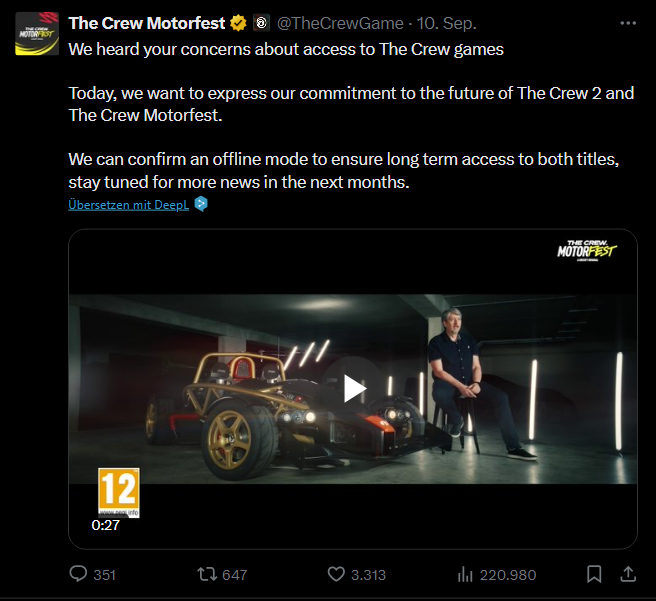Click the Motorfest logo watermark in the video
Image resolution: width=656 pixels, height=601 pixels.
click(586, 250)
